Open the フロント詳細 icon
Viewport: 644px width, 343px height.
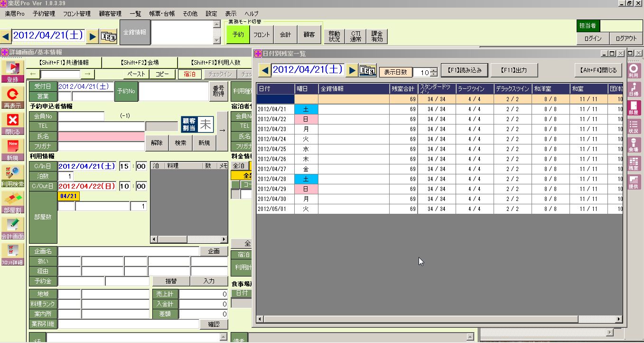[x=12, y=255]
